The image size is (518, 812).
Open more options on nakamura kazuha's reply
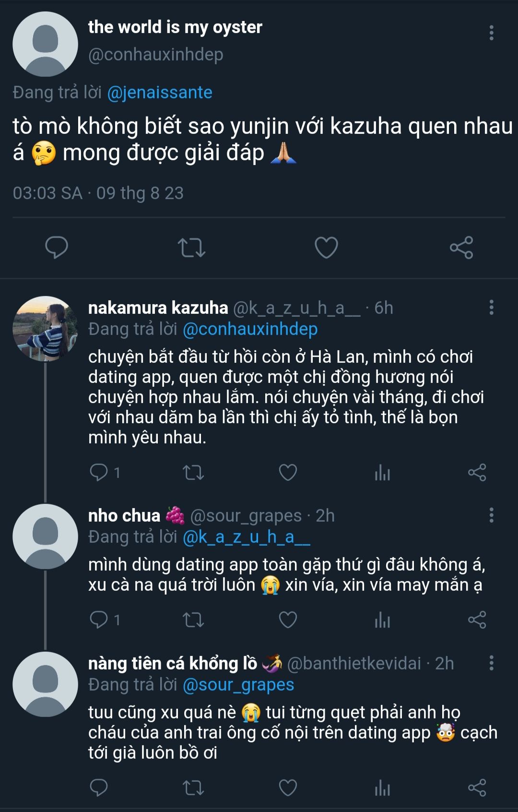pos(491,308)
